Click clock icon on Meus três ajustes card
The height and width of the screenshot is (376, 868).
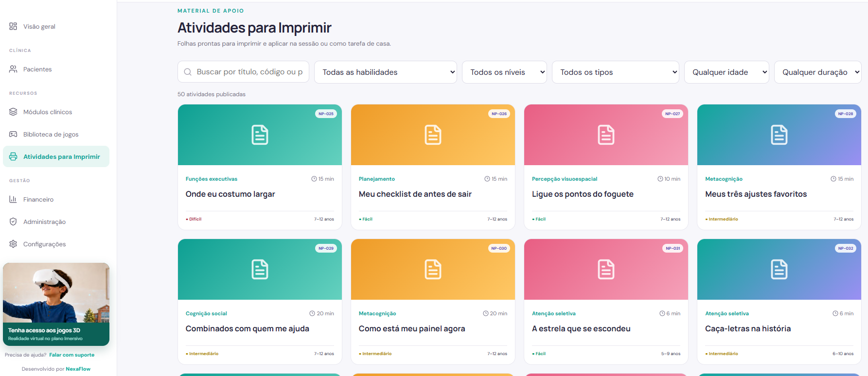833,179
